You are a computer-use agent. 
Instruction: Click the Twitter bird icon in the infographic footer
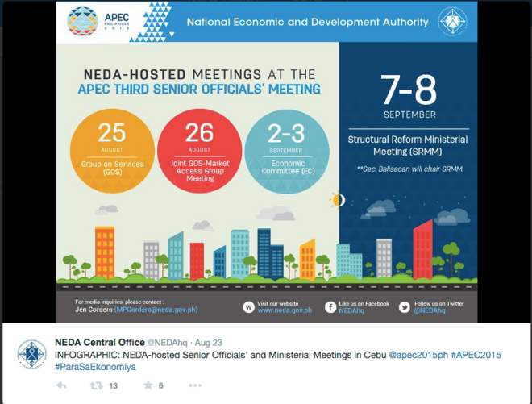point(404,307)
